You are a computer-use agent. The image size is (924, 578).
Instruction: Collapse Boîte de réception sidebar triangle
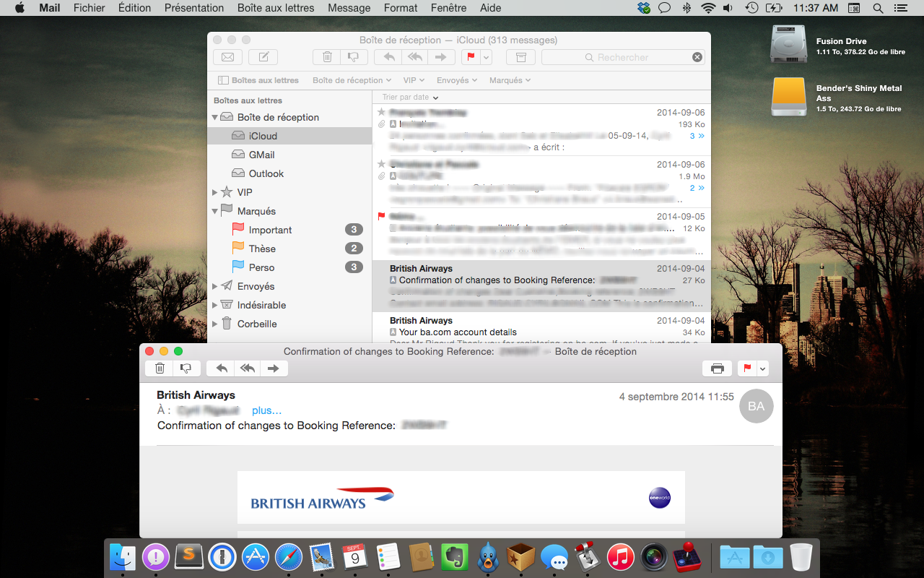(x=214, y=117)
